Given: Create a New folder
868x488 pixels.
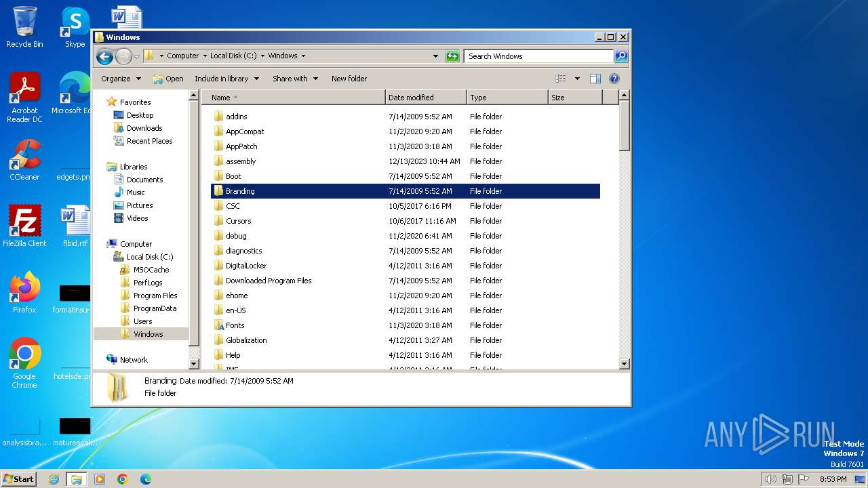Looking at the screenshot, I should pos(349,79).
